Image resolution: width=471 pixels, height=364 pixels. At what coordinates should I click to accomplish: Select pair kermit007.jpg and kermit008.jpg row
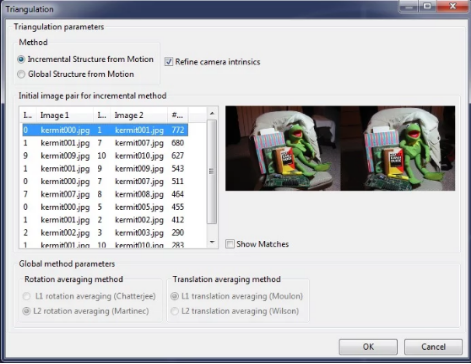(105, 194)
